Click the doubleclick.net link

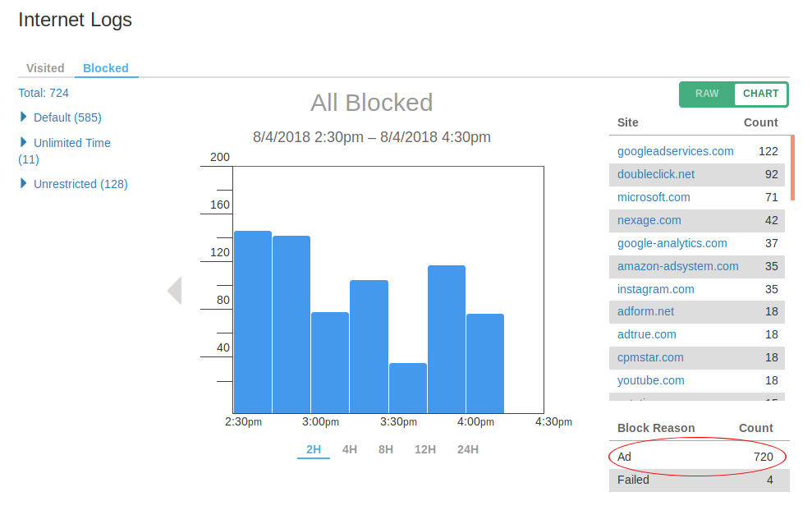tap(655, 174)
